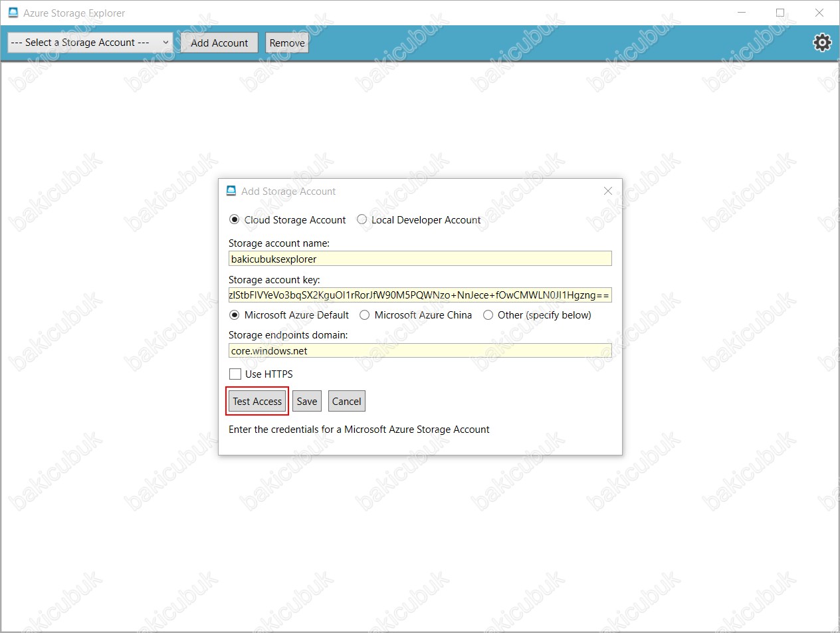Click the 'Storage account name:' label

click(x=279, y=243)
